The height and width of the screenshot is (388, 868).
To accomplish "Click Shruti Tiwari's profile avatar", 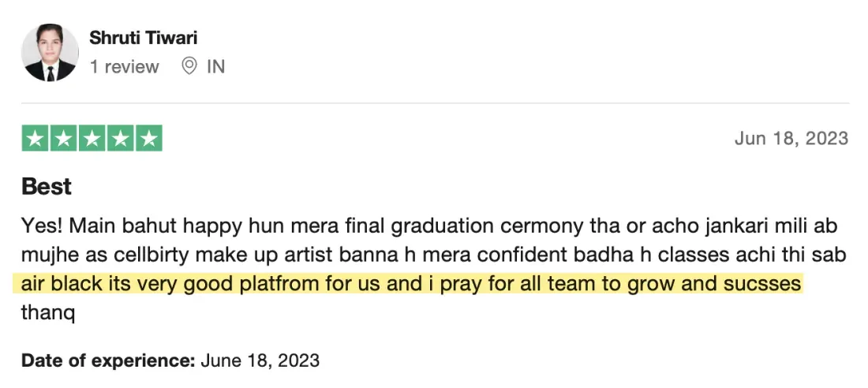I will (50, 53).
